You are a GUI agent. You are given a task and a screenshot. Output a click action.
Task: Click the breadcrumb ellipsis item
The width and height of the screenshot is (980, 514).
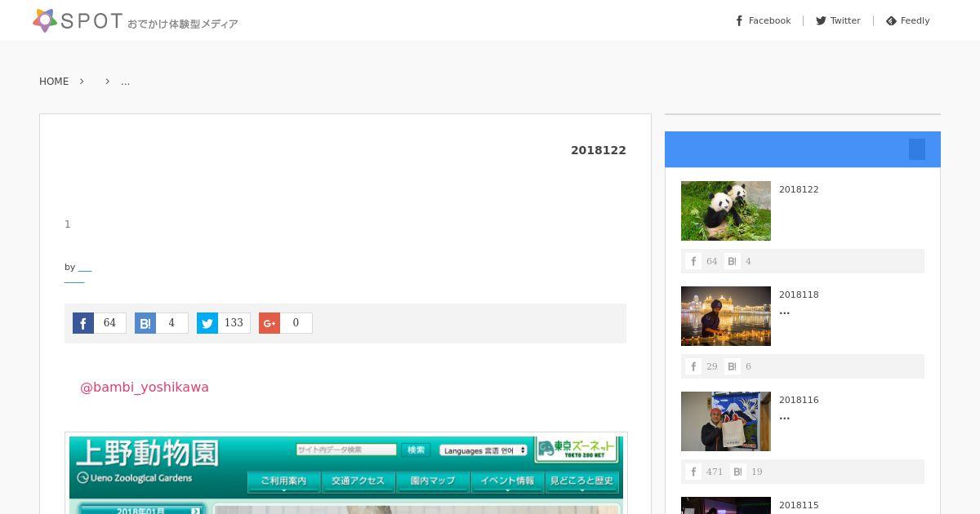click(125, 82)
